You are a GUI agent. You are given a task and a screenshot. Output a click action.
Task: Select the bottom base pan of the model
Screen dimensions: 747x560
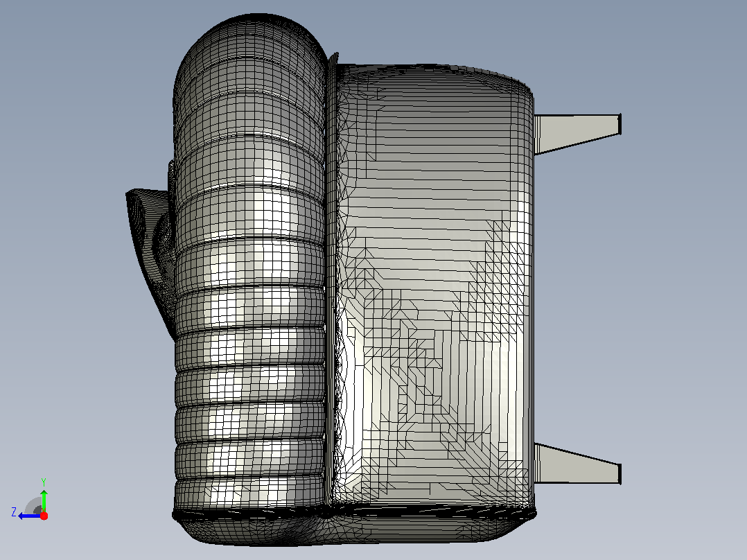[353, 530]
